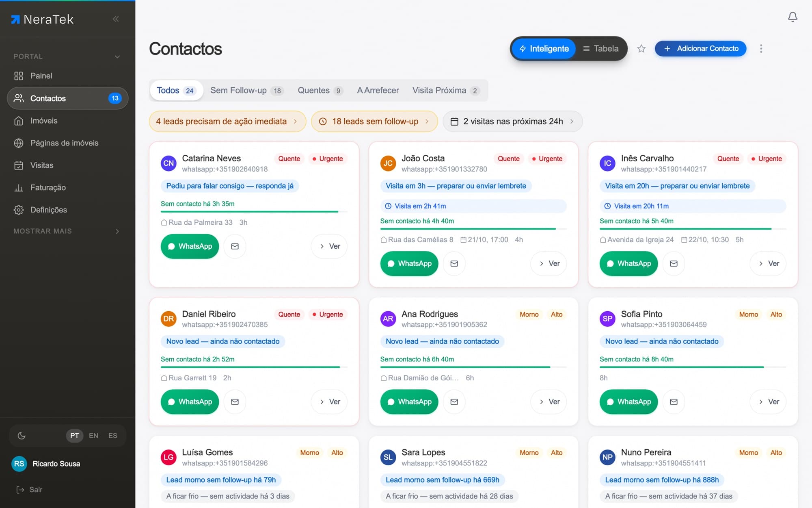Viewport: 812px width, 508px height.
Task: Email João Costa via envelope icon
Action: [454, 263]
